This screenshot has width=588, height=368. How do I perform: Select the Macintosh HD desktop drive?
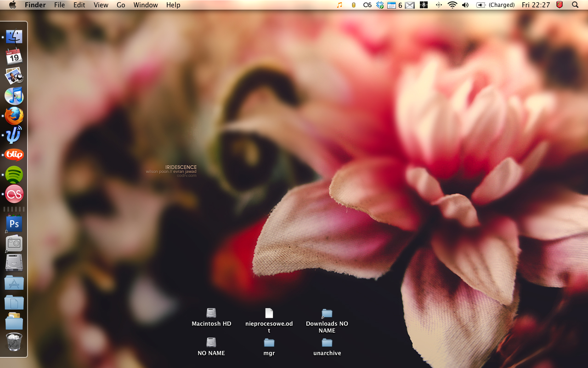[x=211, y=313]
